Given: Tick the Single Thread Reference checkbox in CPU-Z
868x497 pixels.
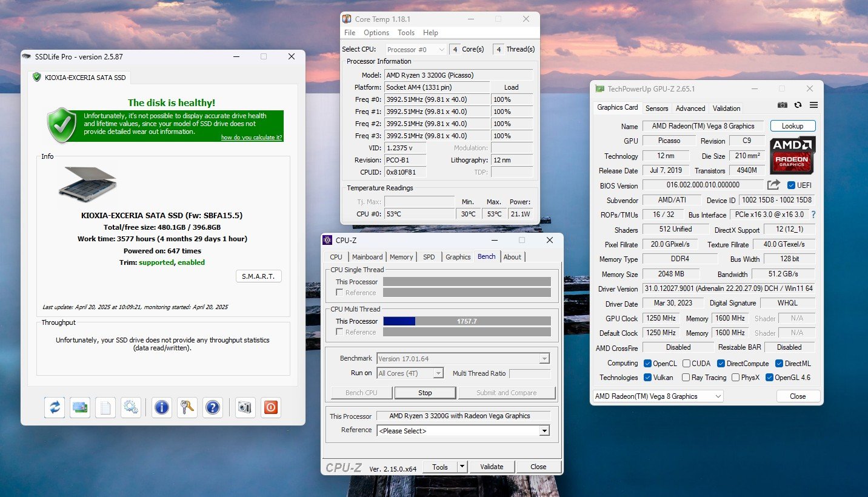Looking at the screenshot, I should [339, 293].
